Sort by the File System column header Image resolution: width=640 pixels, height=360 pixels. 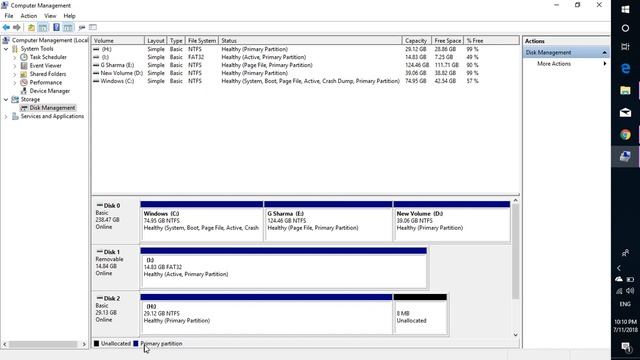point(202,41)
